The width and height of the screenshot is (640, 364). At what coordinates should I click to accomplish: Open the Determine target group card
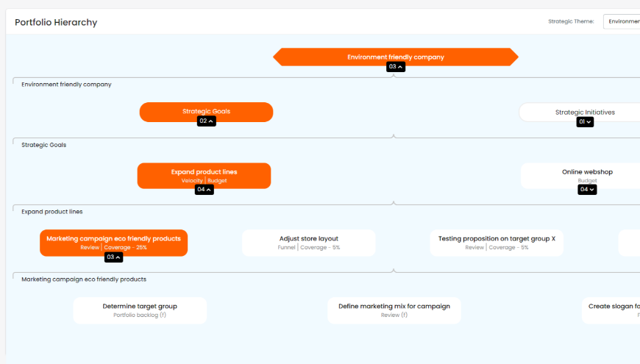click(140, 310)
